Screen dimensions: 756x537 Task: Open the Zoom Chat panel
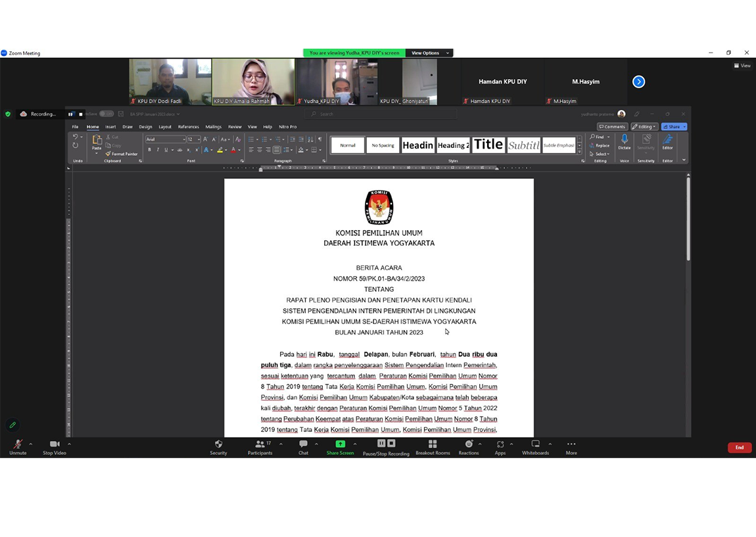[x=303, y=445]
